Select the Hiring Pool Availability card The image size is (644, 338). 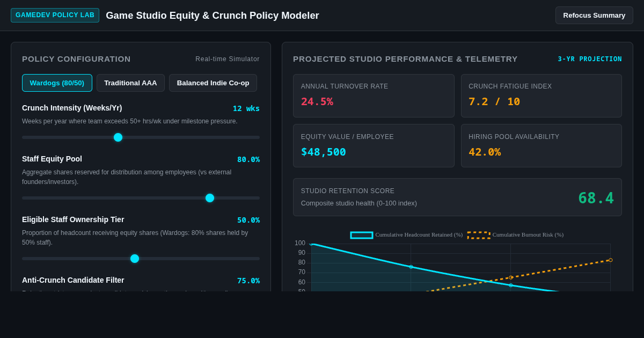tap(541, 146)
